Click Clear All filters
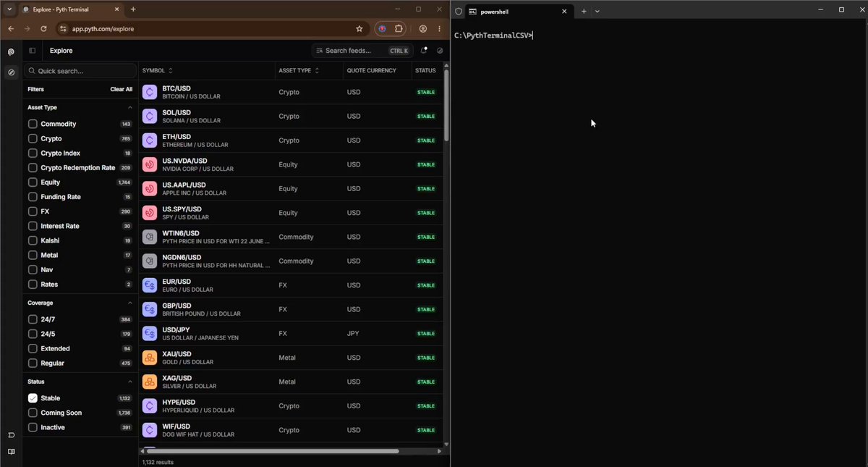Viewport: 868px width, 467px height. tap(121, 89)
